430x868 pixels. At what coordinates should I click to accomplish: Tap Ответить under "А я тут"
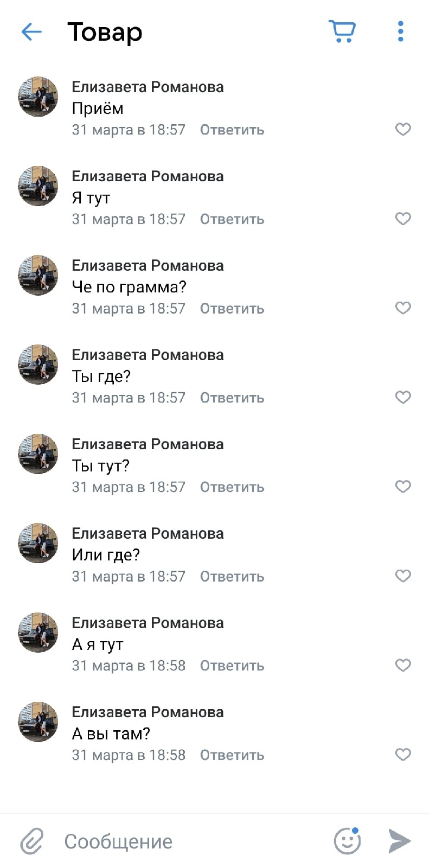(x=232, y=666)
